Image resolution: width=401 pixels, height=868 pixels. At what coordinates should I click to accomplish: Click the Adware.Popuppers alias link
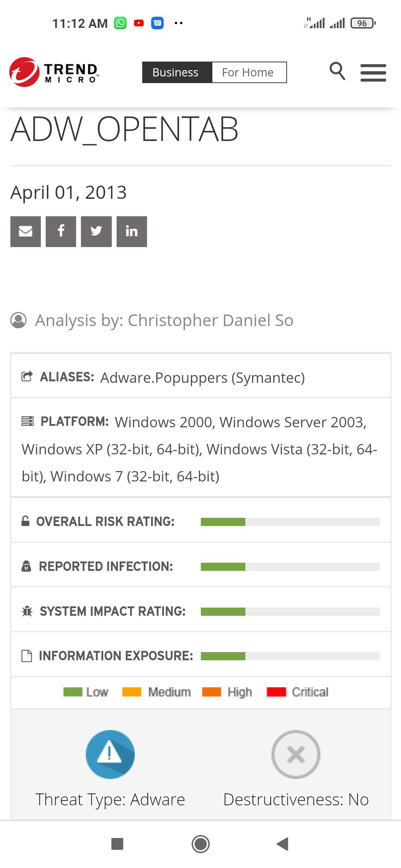[203, 378]
